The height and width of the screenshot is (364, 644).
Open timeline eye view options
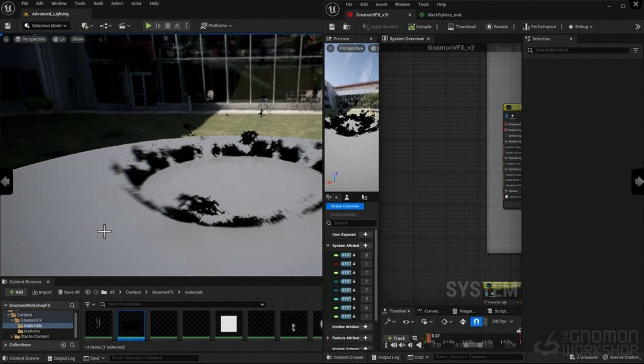(408, 322)
